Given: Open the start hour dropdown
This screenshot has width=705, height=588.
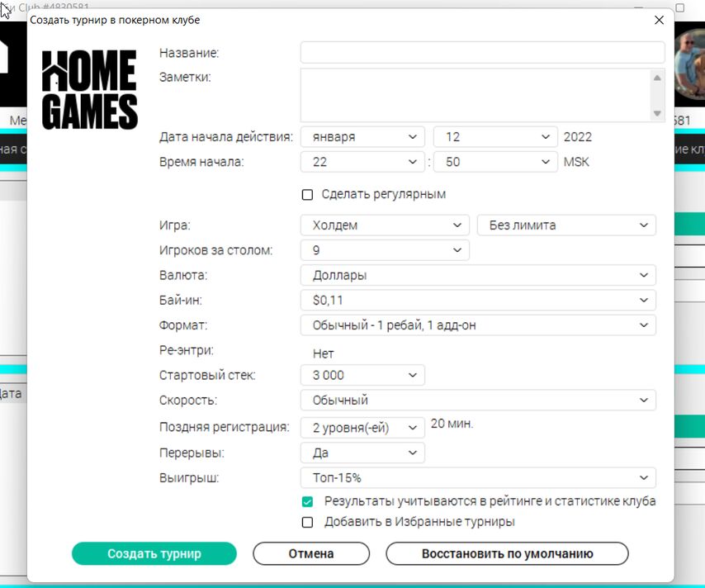Looking at the screenshot, I should tap(362, 162).
